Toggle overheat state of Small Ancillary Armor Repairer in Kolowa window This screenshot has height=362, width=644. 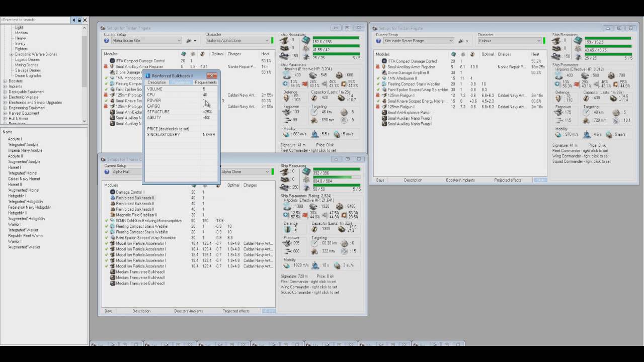point(378,67)
